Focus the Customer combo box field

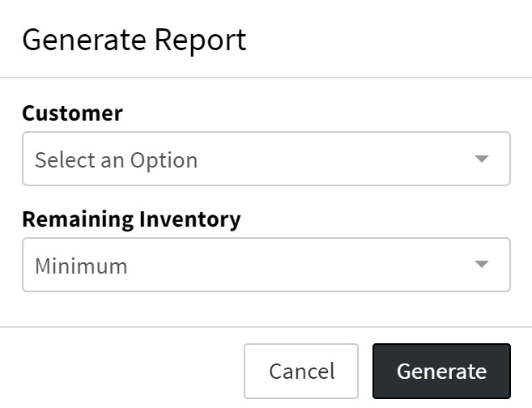click(x=266, y=159)
